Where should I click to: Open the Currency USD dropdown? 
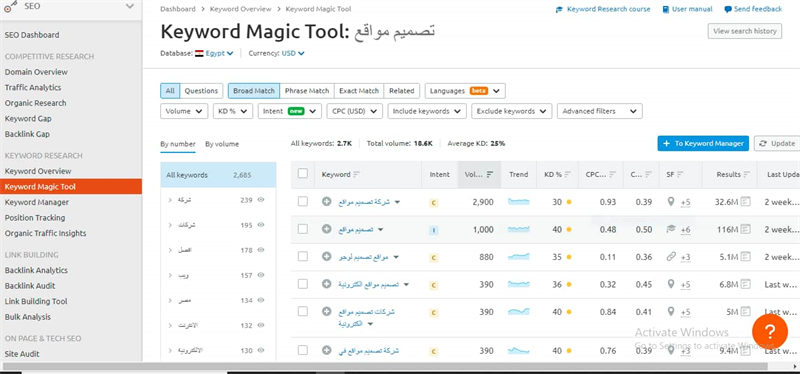(x=293, y=53)
